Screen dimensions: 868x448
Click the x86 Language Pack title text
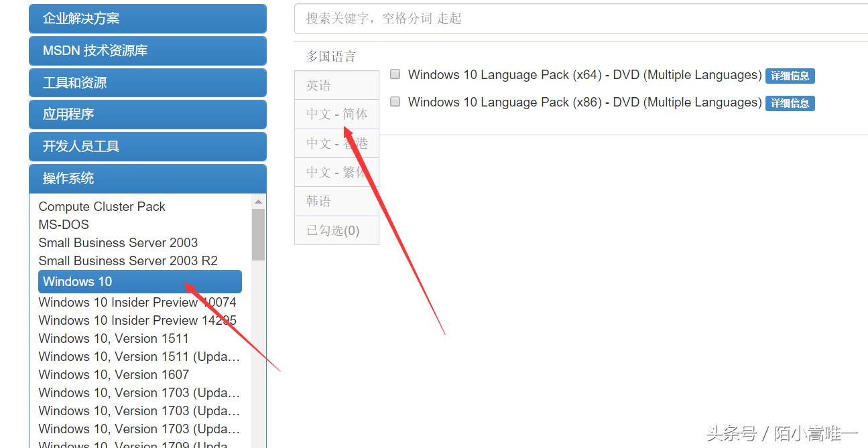coord(584,102)
